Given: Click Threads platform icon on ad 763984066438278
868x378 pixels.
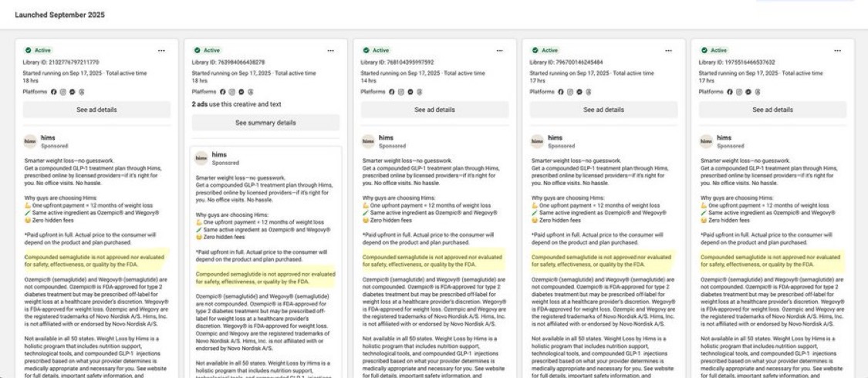Looking at the screenshot, I should [x=250, y=92].
